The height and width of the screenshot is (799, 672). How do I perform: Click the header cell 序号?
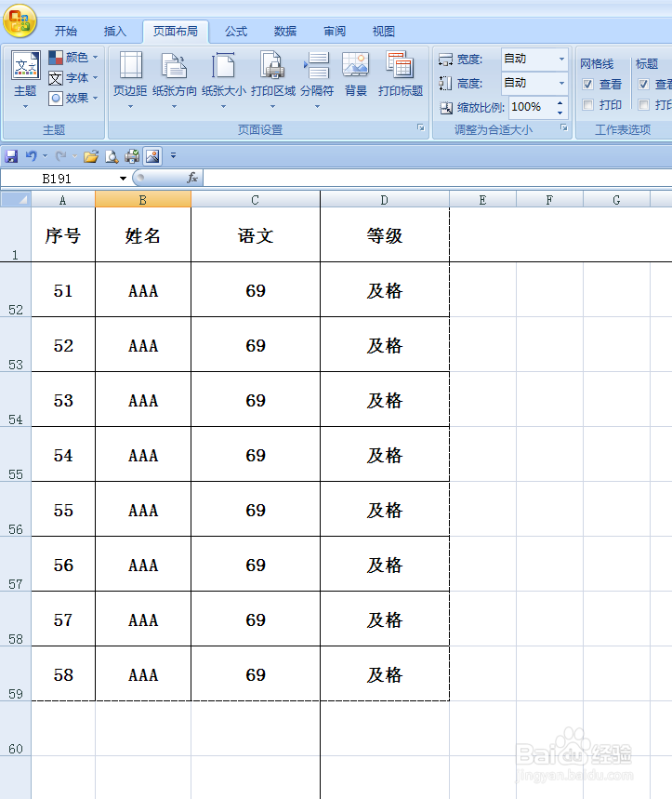63,235
